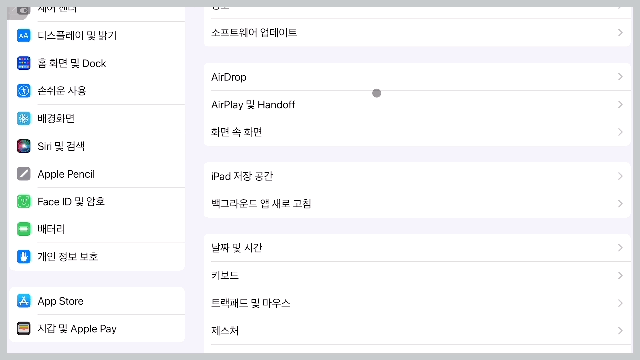
Task: Tap chevron beside 백그라운드 앱 새로 고침
Action: (x=620, y=204)
